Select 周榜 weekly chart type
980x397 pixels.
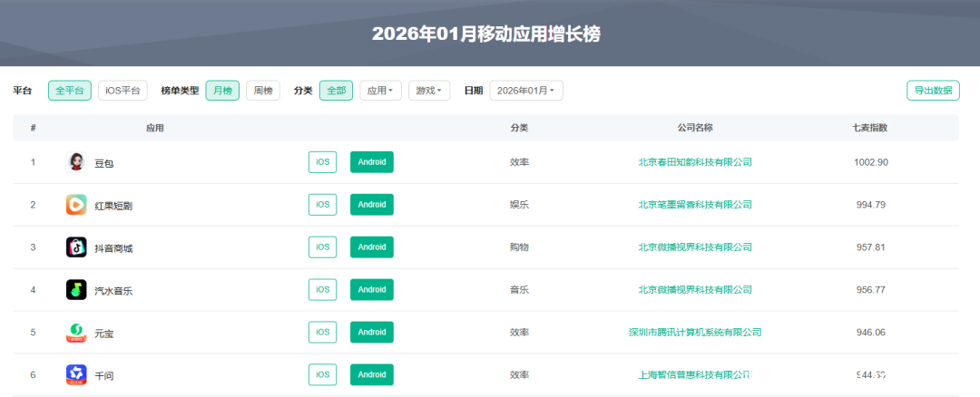tap(263, 91)
